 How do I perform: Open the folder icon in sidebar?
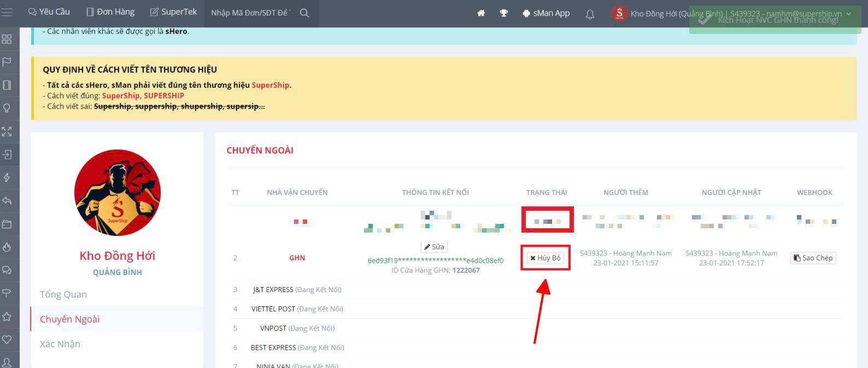[7, 224]
